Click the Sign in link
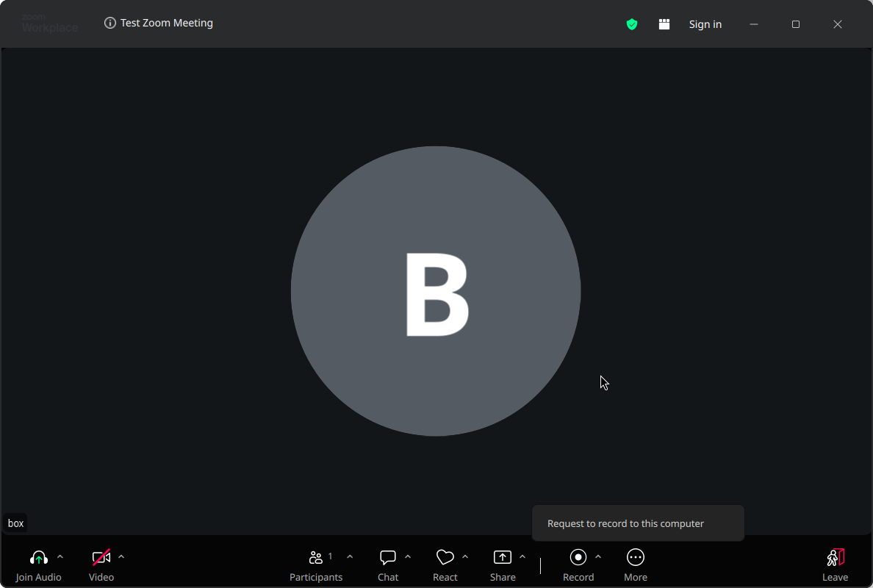873x588 pixels. pos(705,24)
